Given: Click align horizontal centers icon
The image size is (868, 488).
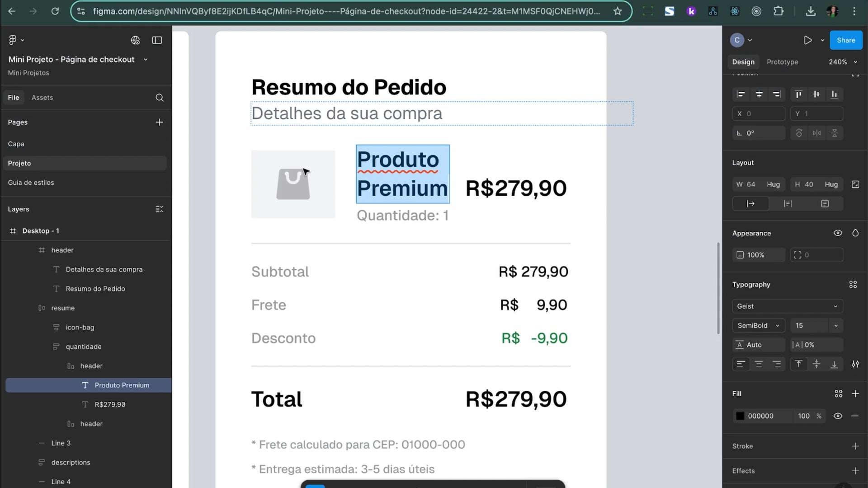Looking at the screenshot, I should [x=759, y=94].
